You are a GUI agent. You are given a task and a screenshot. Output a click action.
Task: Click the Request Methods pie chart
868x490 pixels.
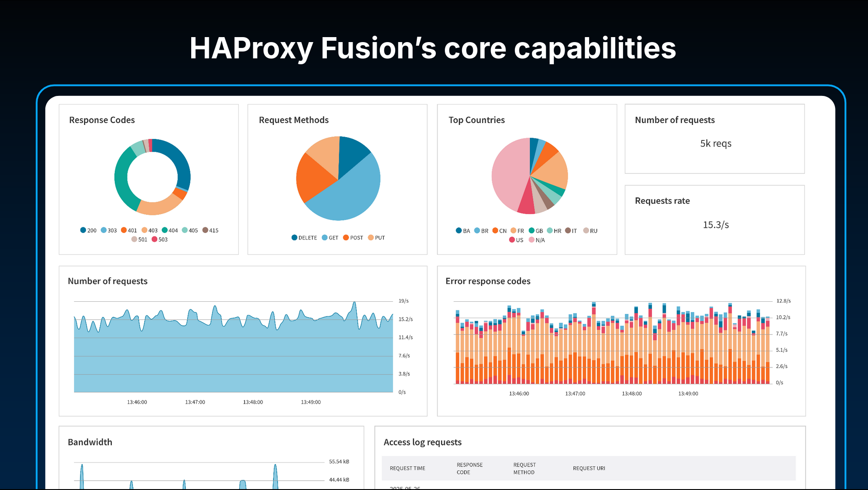(x=338, y=178)
